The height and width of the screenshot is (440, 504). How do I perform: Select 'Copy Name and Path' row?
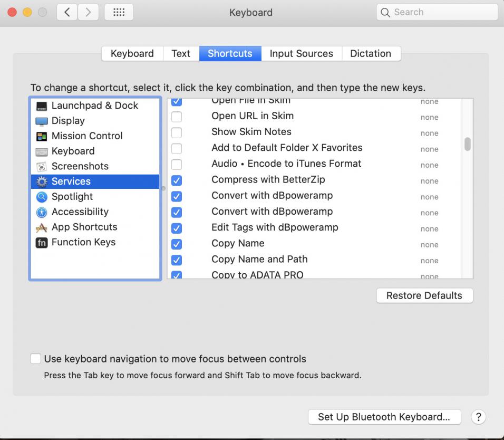[315, 260]
